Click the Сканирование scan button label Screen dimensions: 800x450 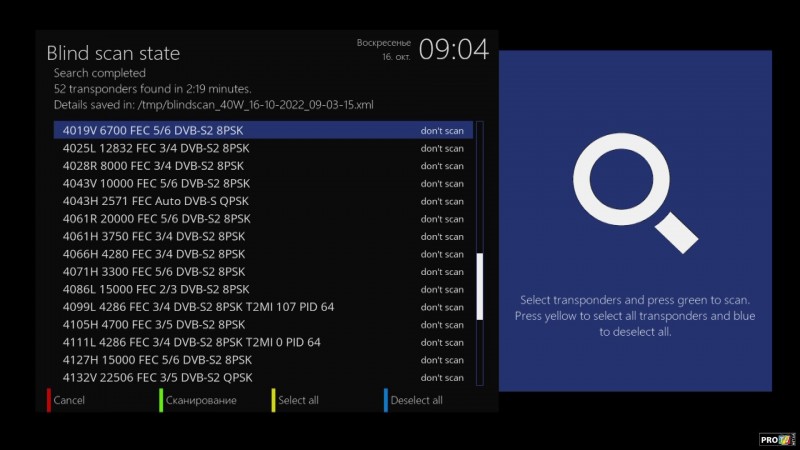point(201,401)
